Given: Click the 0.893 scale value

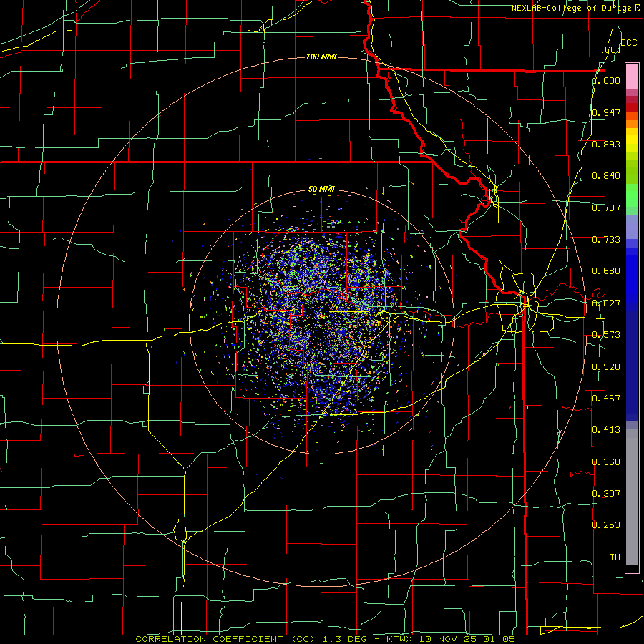Looking at the screenshot, I should [x=606, y=144].
